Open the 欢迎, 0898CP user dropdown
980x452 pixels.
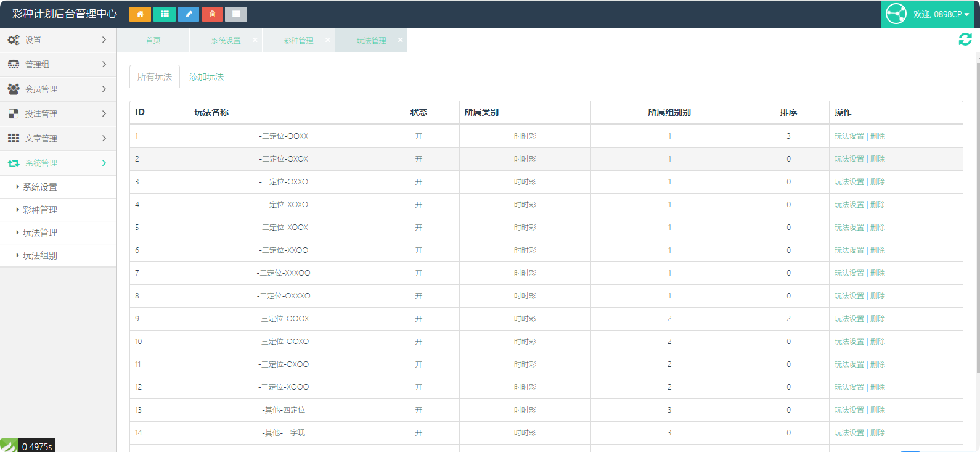pyautogui.click(x=941, y=14)
